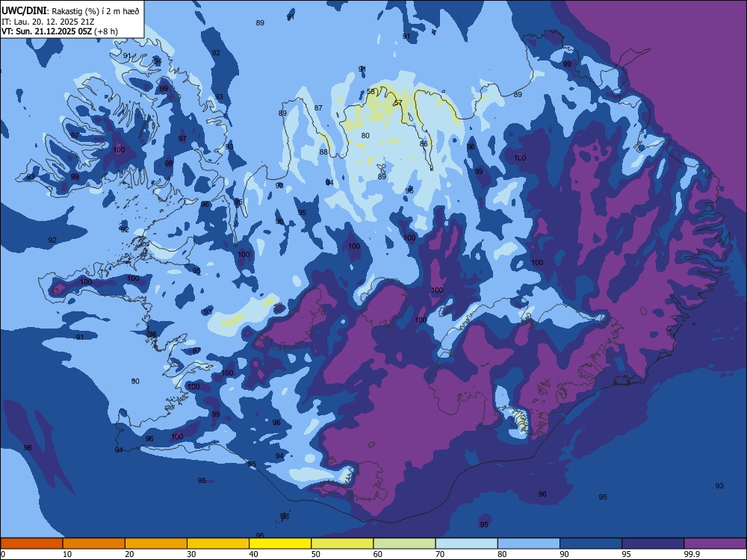Click the orange-red 0–10 legend color swatch
The height and width of the screenshot is (560, 747).
31,544
